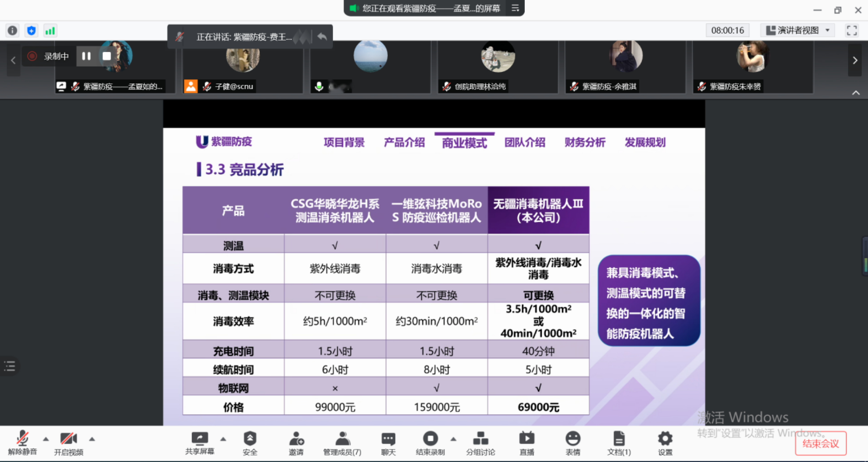Click 财务分析 slide tab

585,142
